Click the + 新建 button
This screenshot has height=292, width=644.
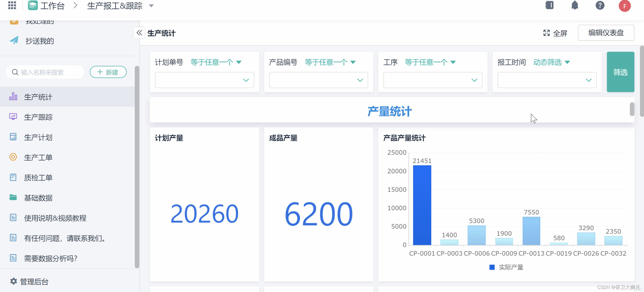point(108,72)
